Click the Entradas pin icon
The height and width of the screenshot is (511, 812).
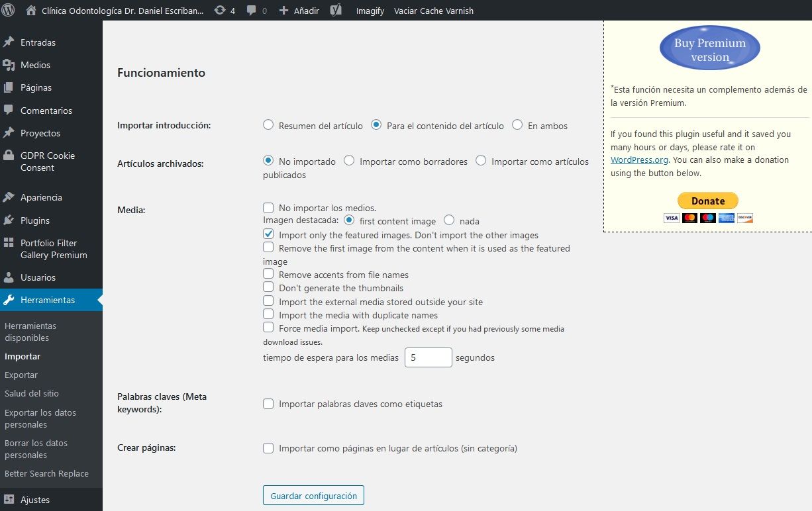(9, 42)
